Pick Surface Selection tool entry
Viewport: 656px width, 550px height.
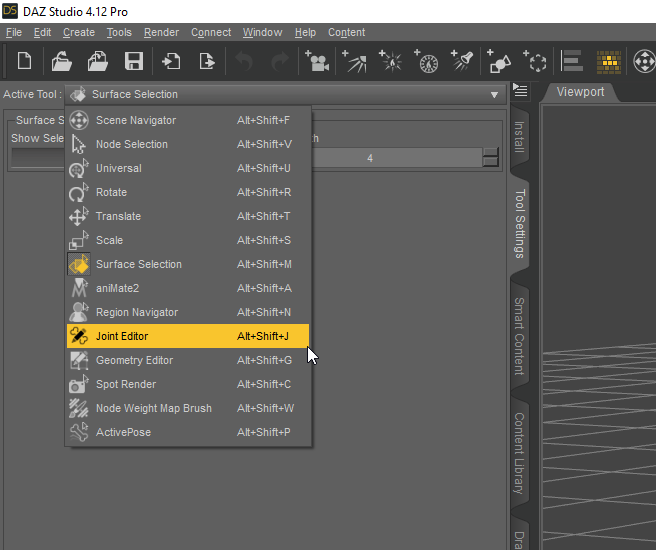coord(188,264)
